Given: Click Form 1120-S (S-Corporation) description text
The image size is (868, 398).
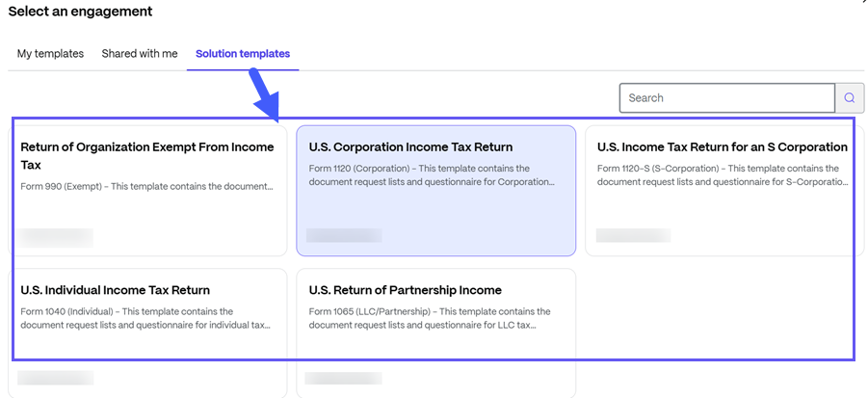Looking at the screenshot, I should pos(723,175).
